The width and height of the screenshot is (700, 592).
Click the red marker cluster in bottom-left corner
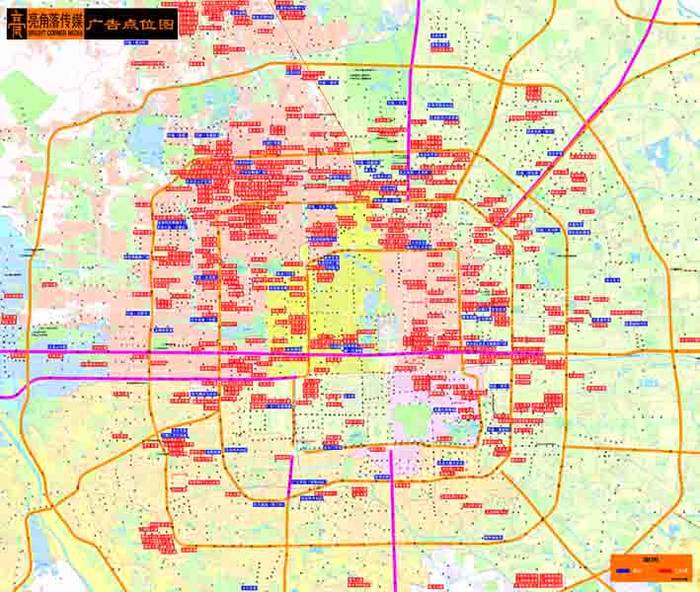tap(156, 538)
